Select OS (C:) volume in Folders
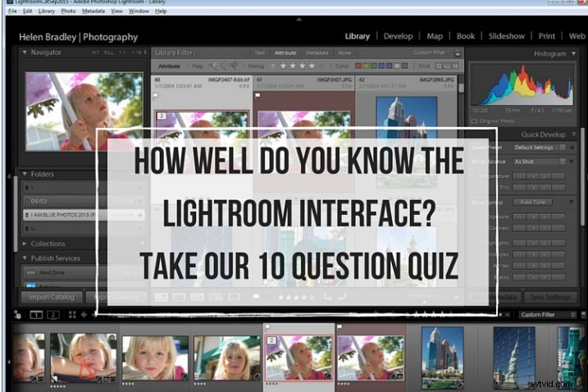Screen dimensions: 588x392 84,202
